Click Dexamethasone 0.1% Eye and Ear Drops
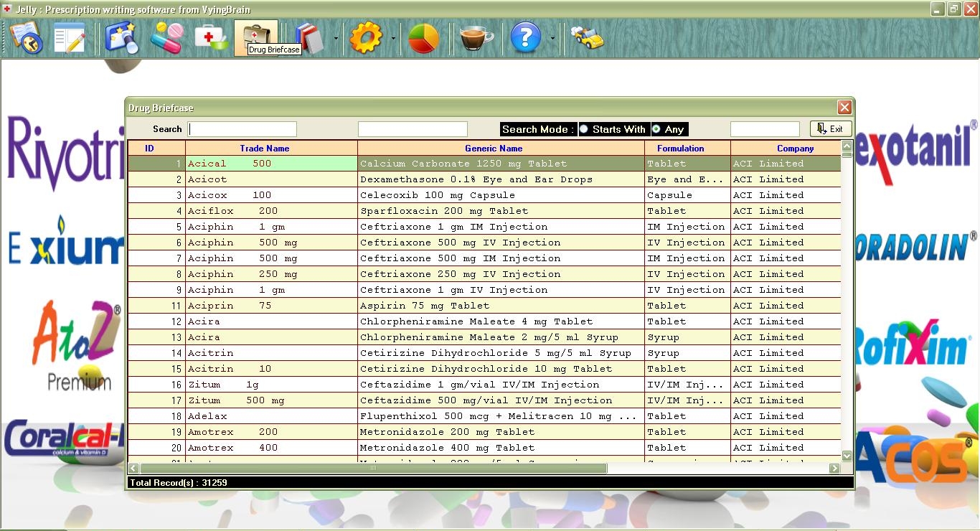This screenshot has width=980, height=531. point(501,179)
